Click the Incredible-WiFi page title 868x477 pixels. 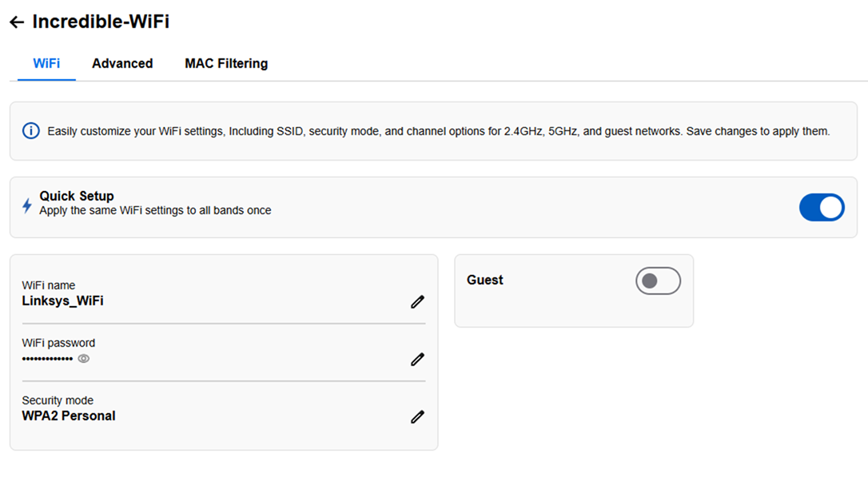[x=100, y=22]
